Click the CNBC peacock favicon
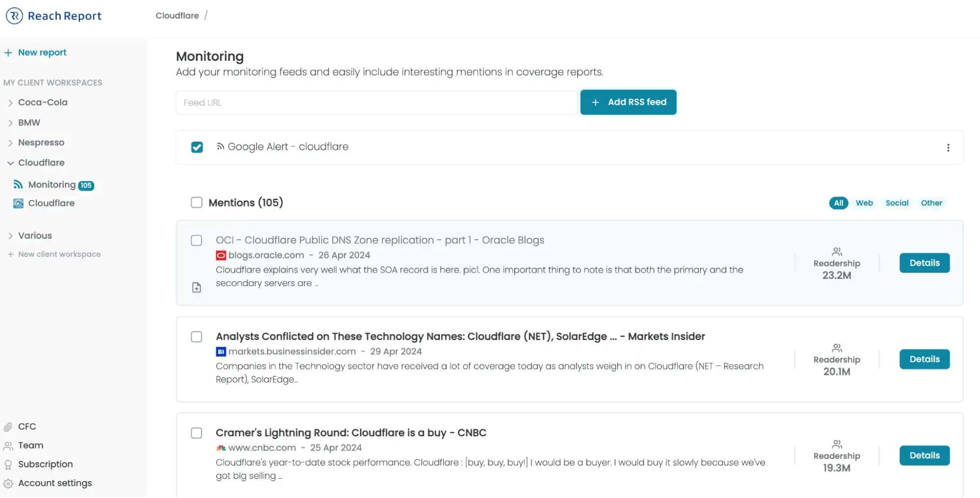This screenshot has width=980, height=498. point(221,448)
